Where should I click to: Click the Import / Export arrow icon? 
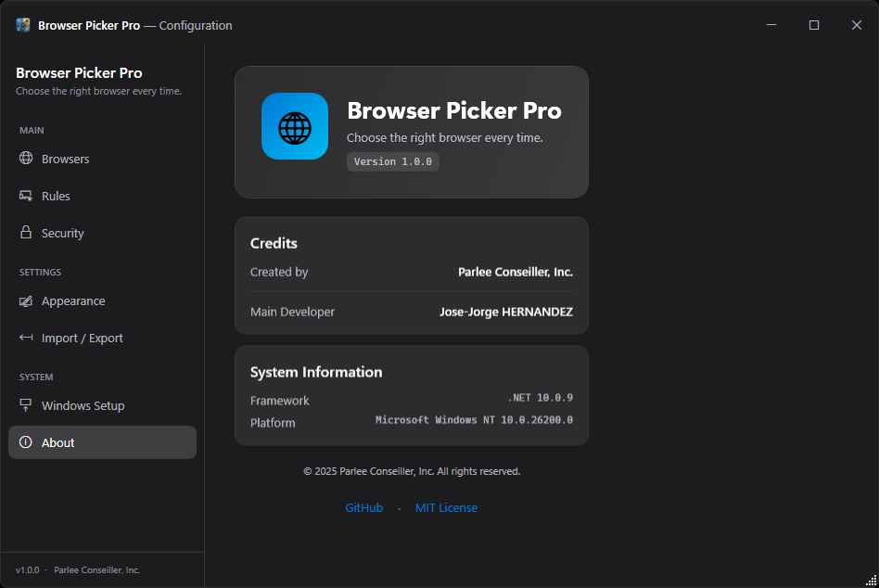tap(26, 338)
